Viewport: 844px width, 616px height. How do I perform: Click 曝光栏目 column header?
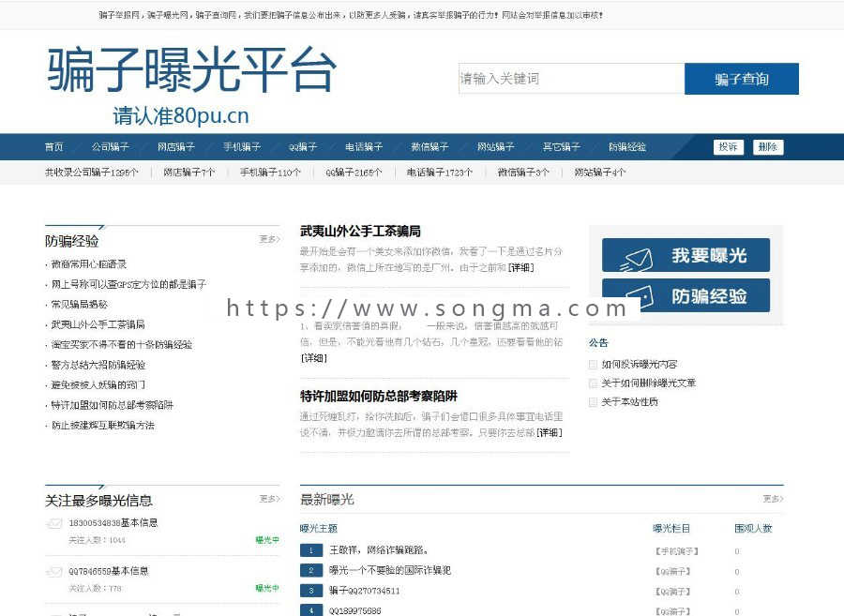click(x=671, y=528)
